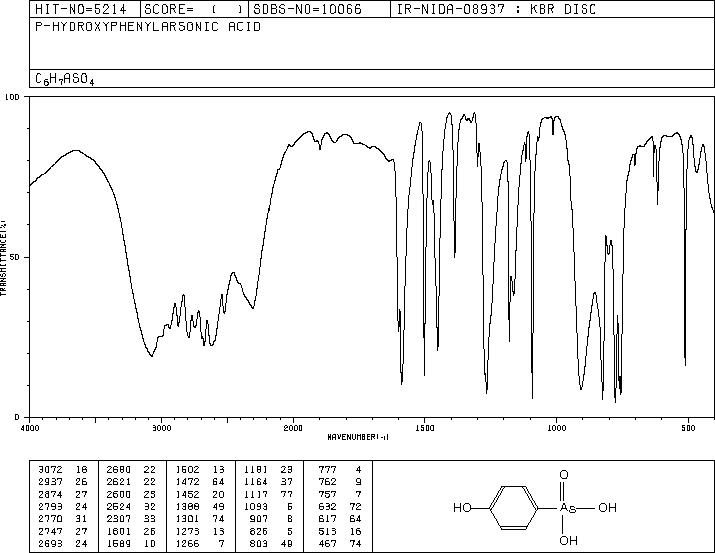
Task: Select the 777 peak table entry
Action: tap(340, 470)
